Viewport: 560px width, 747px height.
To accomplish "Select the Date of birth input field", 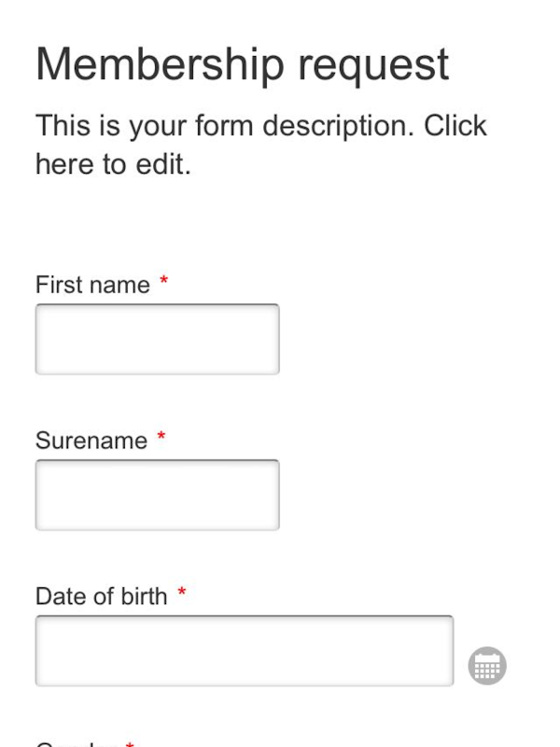I will point(244,651).
